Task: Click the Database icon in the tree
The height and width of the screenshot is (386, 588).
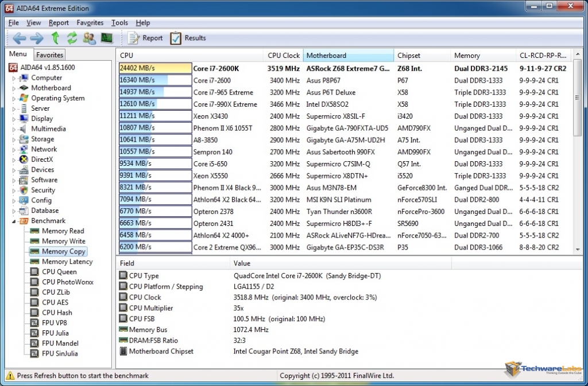Action: click(x=24, y=210)
